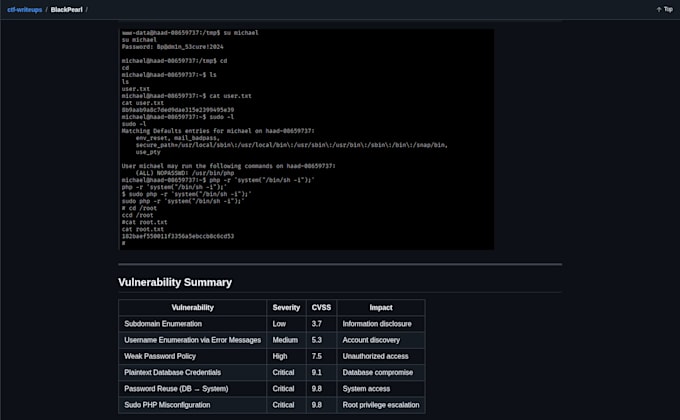Click the System access impact cell
680x420 pixels.
click(381, 389)
